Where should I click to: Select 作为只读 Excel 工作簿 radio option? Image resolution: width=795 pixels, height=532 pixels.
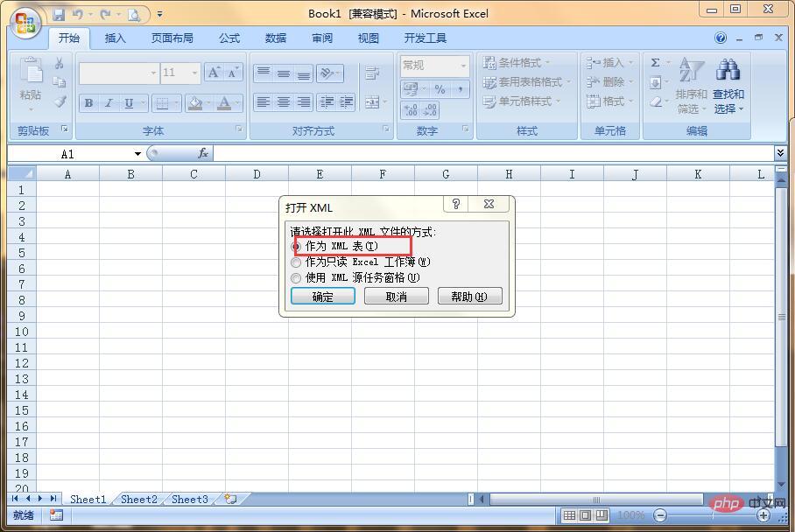[296, 262]
